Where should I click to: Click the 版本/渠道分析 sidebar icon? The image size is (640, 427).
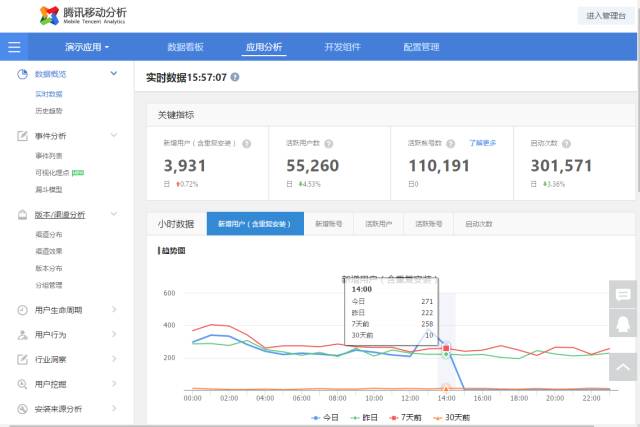click(x=22, y=215)
